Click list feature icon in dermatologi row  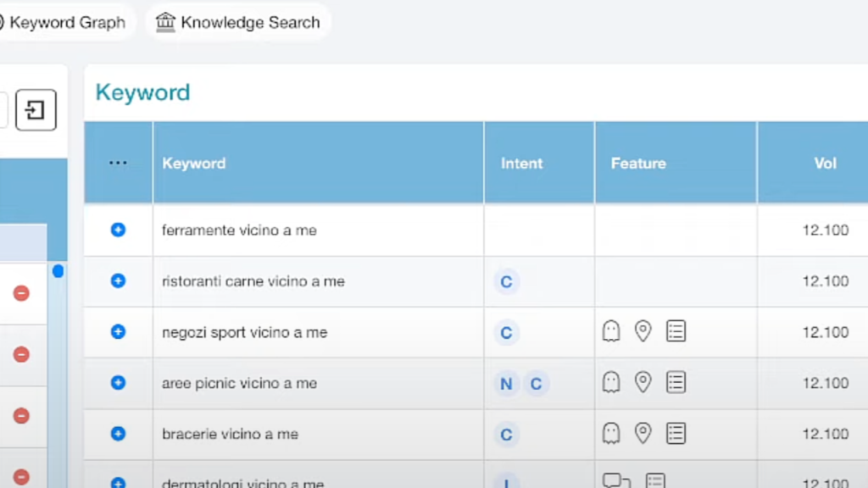655,480
